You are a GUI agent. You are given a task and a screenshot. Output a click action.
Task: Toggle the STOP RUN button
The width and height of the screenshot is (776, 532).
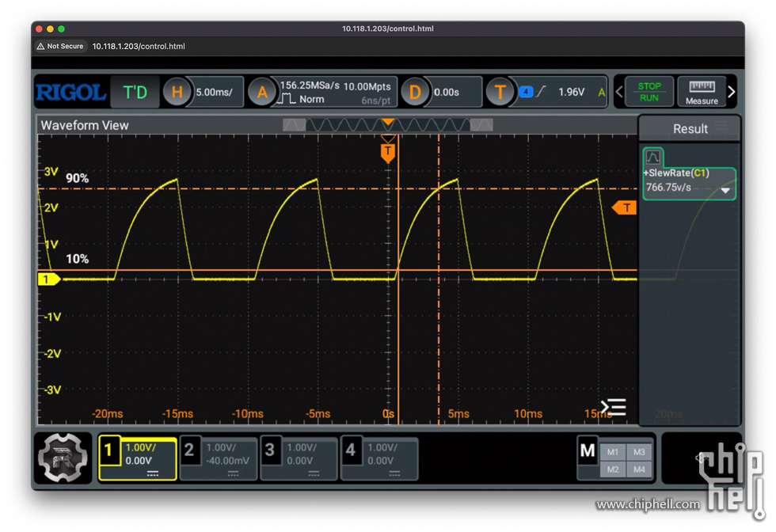pyautogui.click(x=649, y=92)
